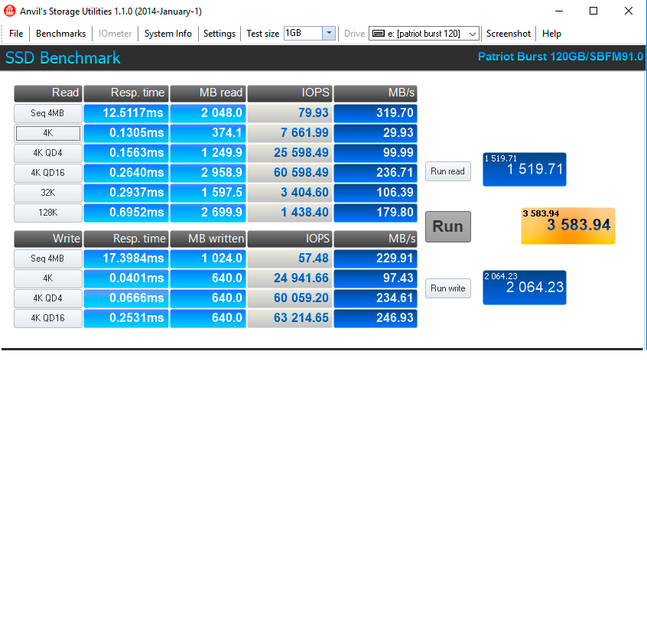This screenshot has width=647, height=644.
Task: Click the Read 128K test button
Action: coord(48,213)
